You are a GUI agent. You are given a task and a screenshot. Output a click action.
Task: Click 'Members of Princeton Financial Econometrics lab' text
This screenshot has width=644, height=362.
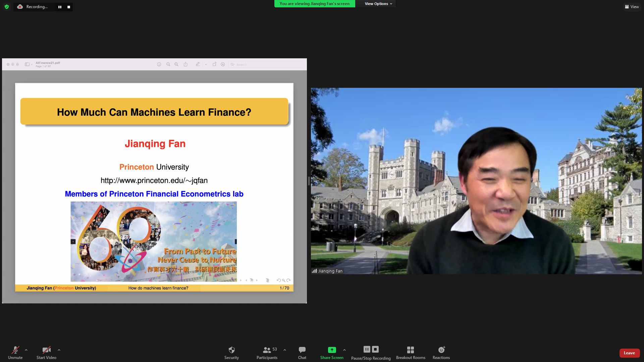click(154, 194)
